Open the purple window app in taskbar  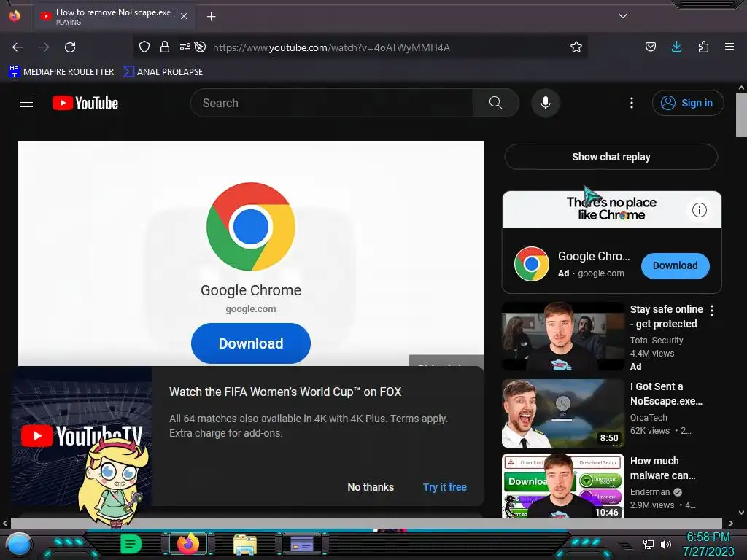click(301, 543)
